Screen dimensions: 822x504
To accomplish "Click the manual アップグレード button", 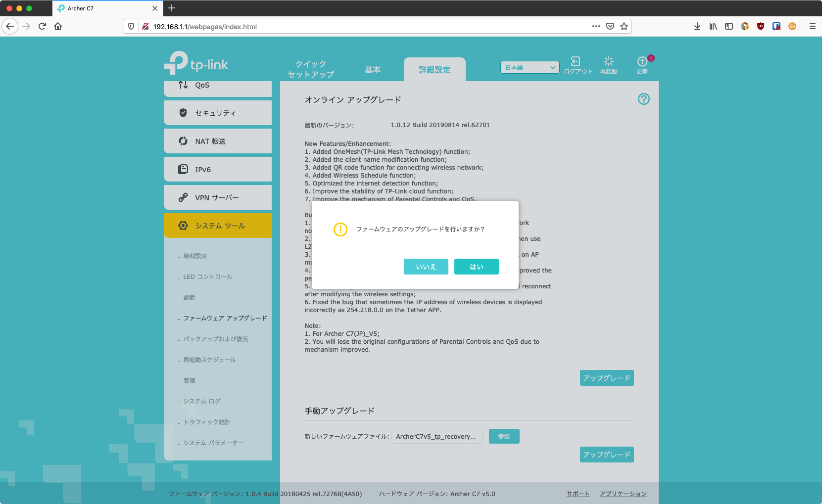I will pyautogui.click(x=607, y=455).
